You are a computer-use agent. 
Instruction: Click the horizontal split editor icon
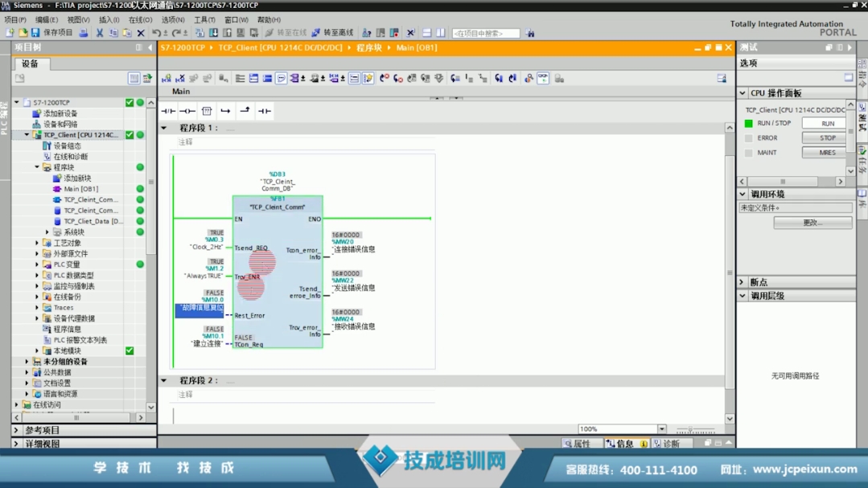[427, 33]
